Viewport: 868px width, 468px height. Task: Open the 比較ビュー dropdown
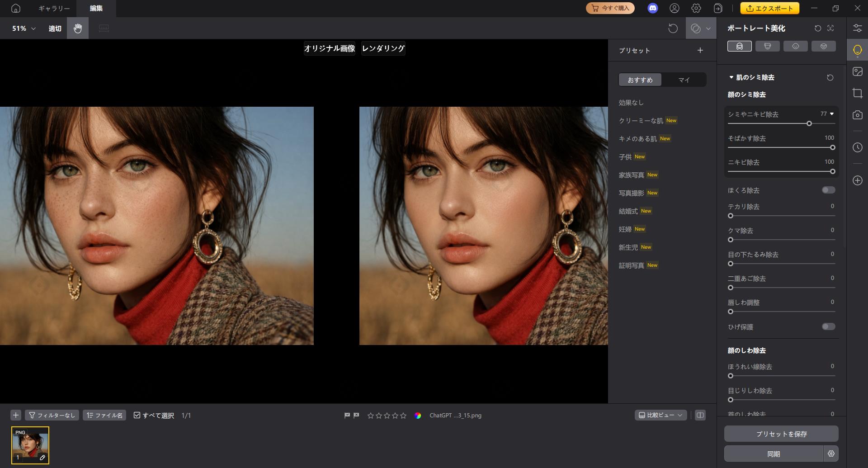click(660, 415)
